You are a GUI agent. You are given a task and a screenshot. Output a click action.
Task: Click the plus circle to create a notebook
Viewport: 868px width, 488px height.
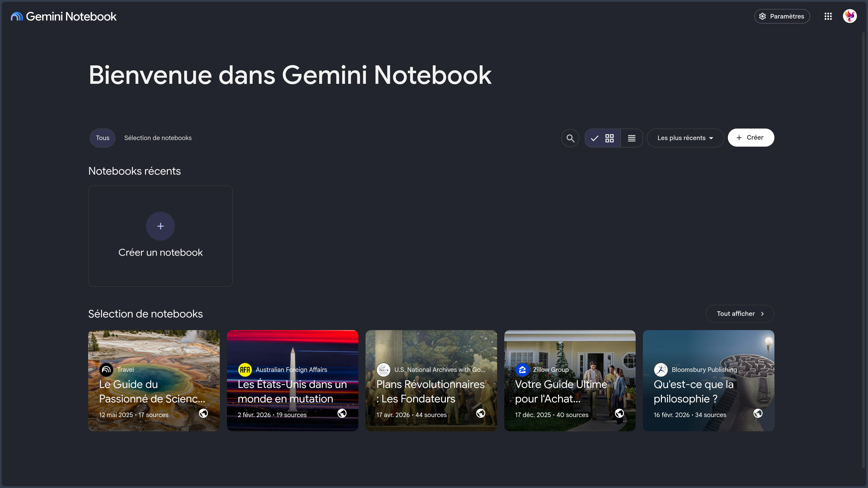pyautogui.click(x=160, y=226)
